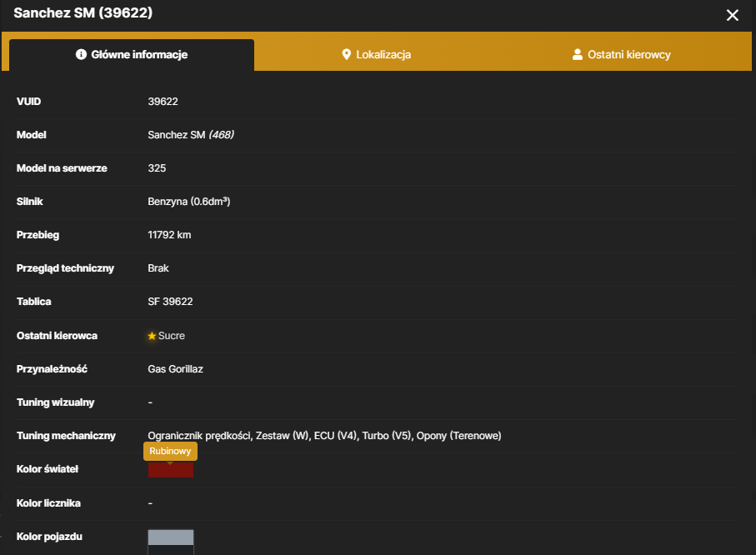
Task: Click the location pin icon on Lokalizacja
Action: click(346, 54)
